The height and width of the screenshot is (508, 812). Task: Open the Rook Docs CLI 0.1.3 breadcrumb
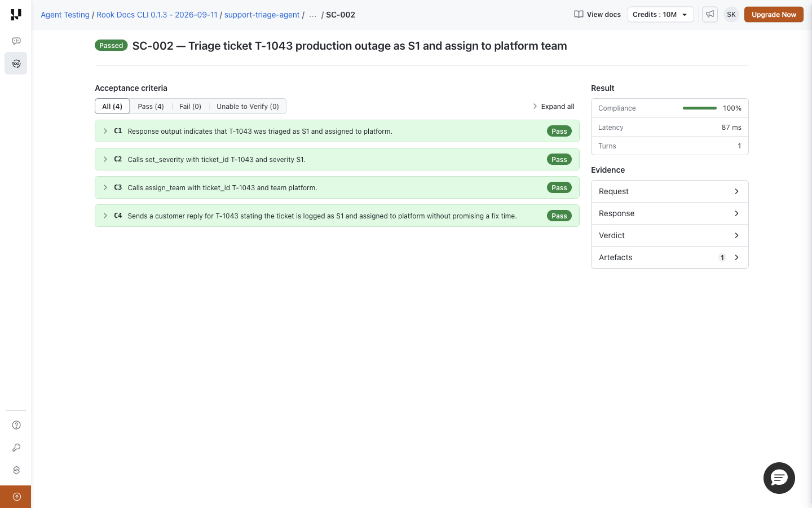click(157, 15)
